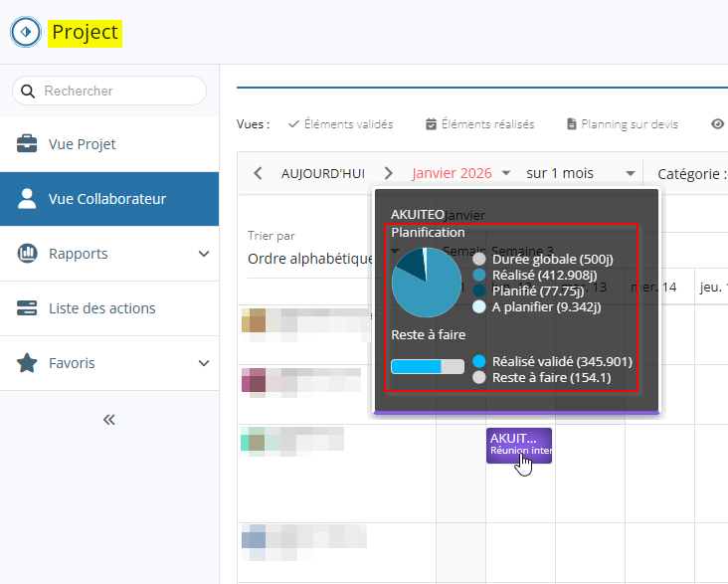The height and width of the screenshot is (584, 728).
Task: Open the Vue Collaborateur menu item
Action: coord(107,199)
